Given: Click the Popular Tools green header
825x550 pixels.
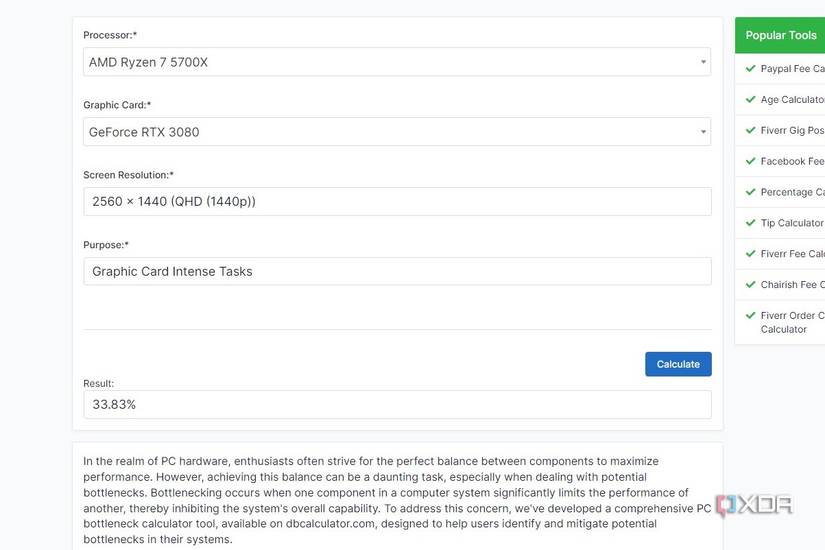Looking at the screenshot, I should (x=780, y=35).
